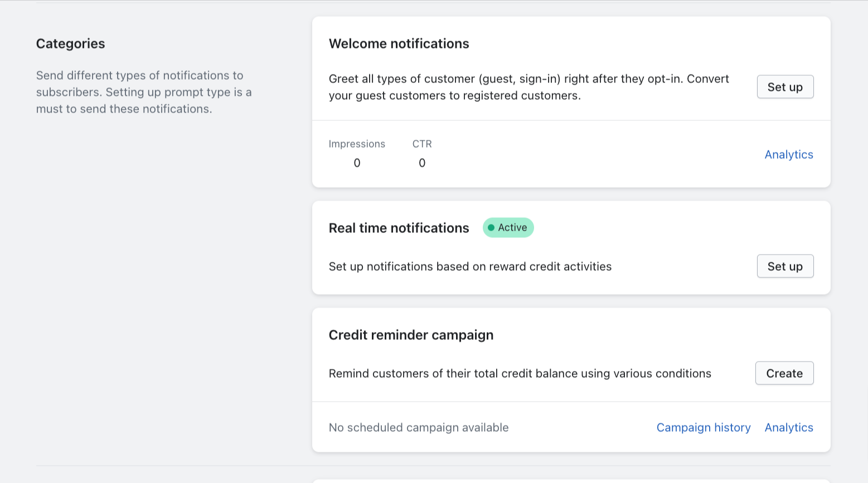Viewport: 868px width, 483px height.
Task: Click the No scheduled campaign available text
Action: pyautogui.click(x=418, y=427)
